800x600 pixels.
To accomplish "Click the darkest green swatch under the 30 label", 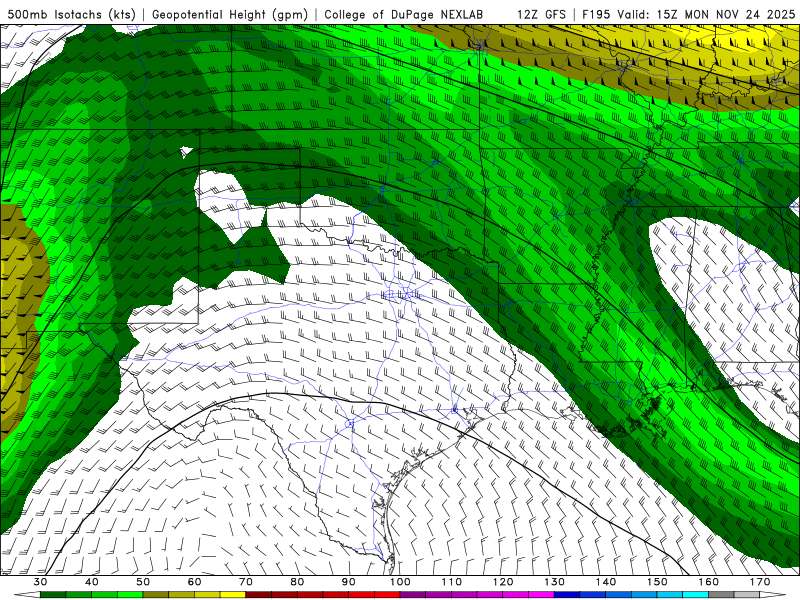I will coord(53,595).
